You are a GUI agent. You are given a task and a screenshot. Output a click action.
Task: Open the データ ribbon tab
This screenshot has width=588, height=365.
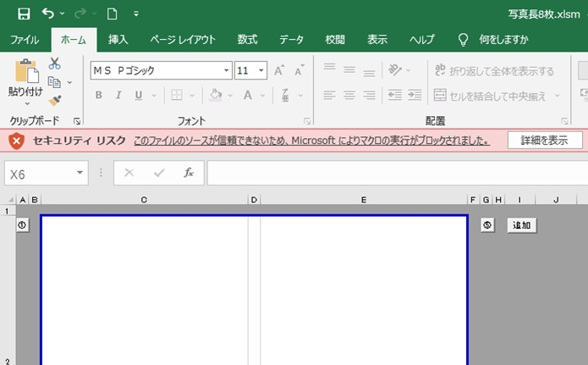291,40
